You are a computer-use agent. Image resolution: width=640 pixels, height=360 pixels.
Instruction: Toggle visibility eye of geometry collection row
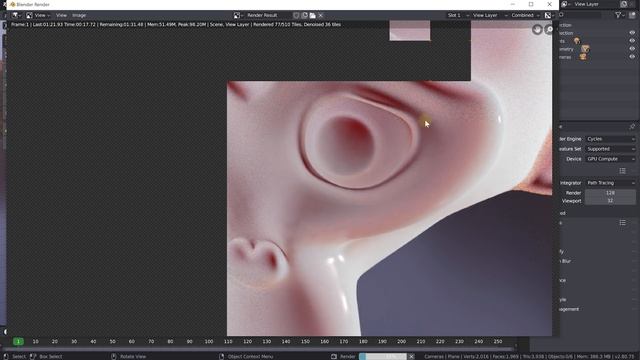click(x=632, y=49)
